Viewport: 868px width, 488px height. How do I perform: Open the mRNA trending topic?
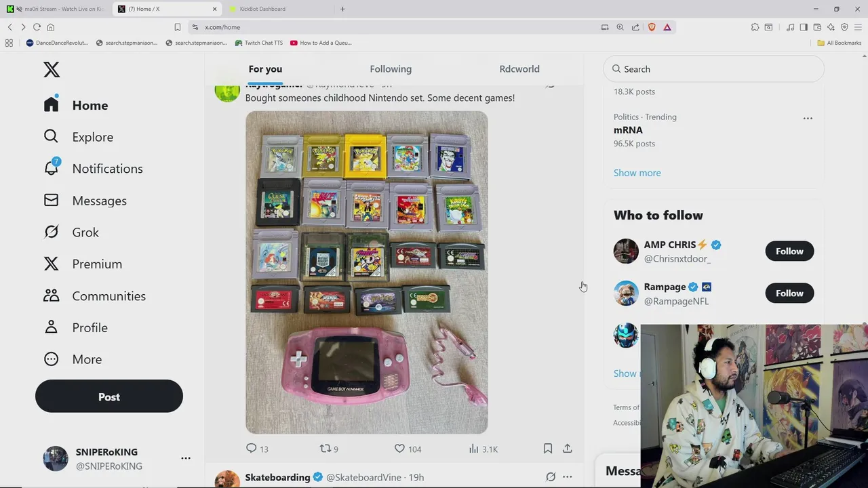coord(628,130)
